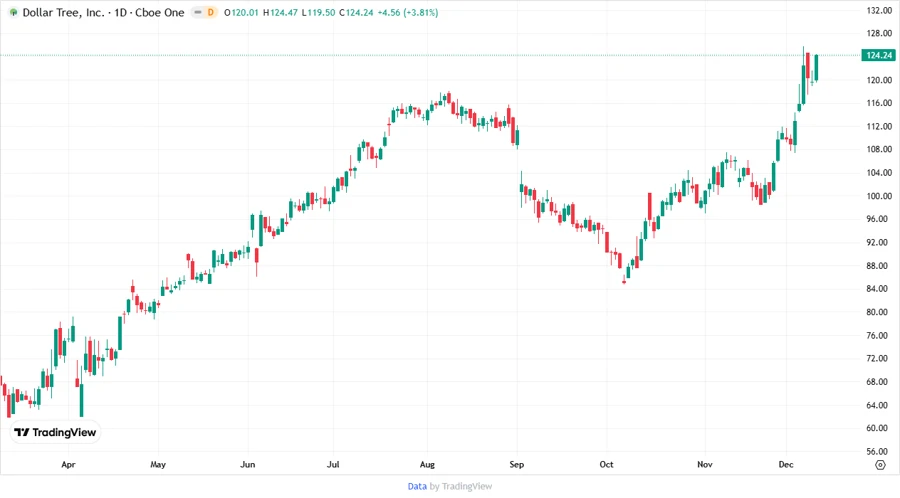This screenshot has width=900, height=498.
Task: Click the Dollar Tree, Inc. symbol title
Action: coord(64,12)
